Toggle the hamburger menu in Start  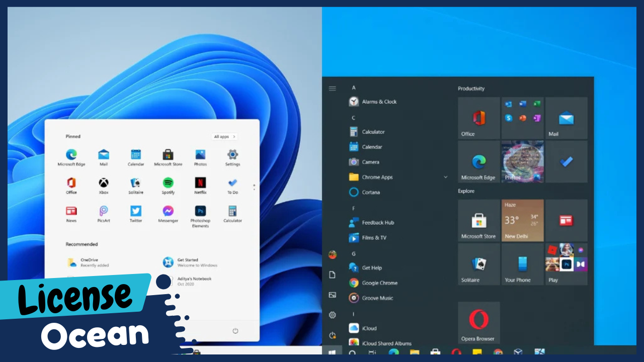pyautogui.click(x=332, y=88)
